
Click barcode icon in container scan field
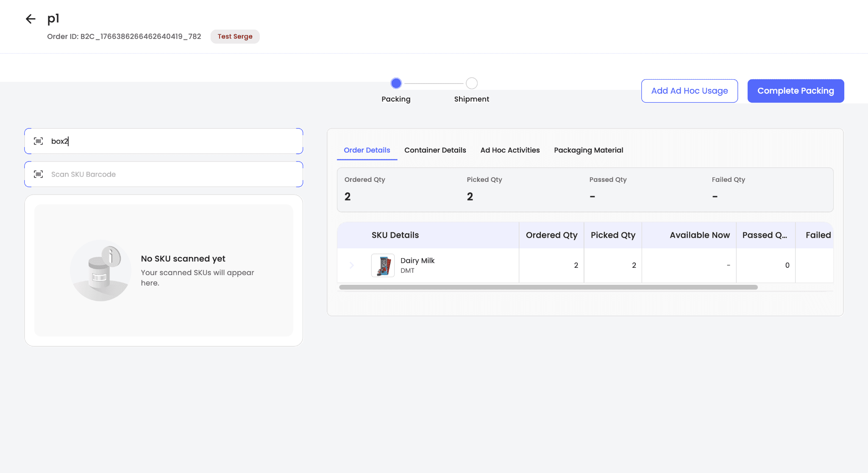tap(39, 141)
